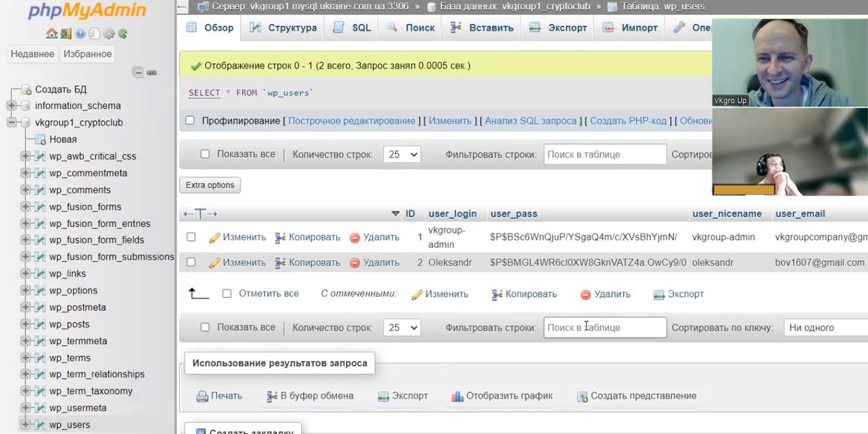Open Сортировать по ключу dropdown Ни одного
Screen dimensions: 868x434
click(826, 328)
